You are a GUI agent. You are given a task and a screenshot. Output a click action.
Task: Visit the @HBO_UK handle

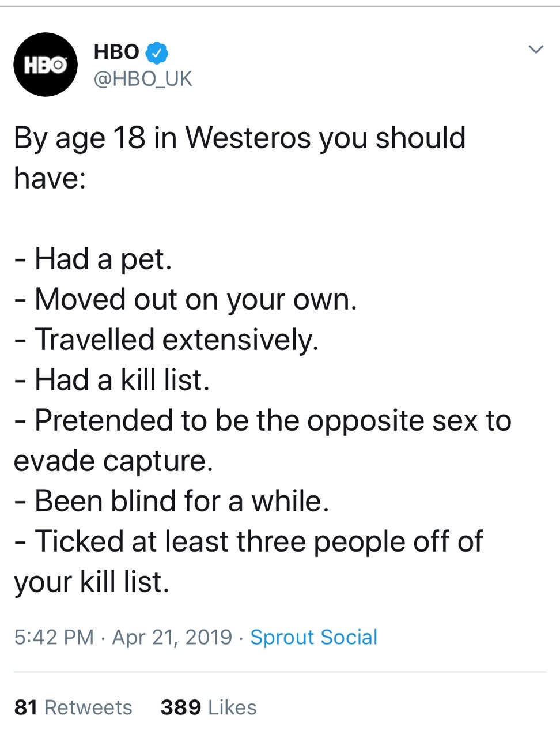[x=143, y=79]
